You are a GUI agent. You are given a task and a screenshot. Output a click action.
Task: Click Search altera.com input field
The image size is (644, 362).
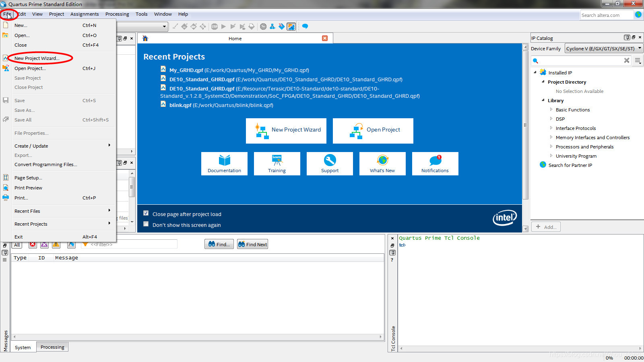(x=607, y=15)
